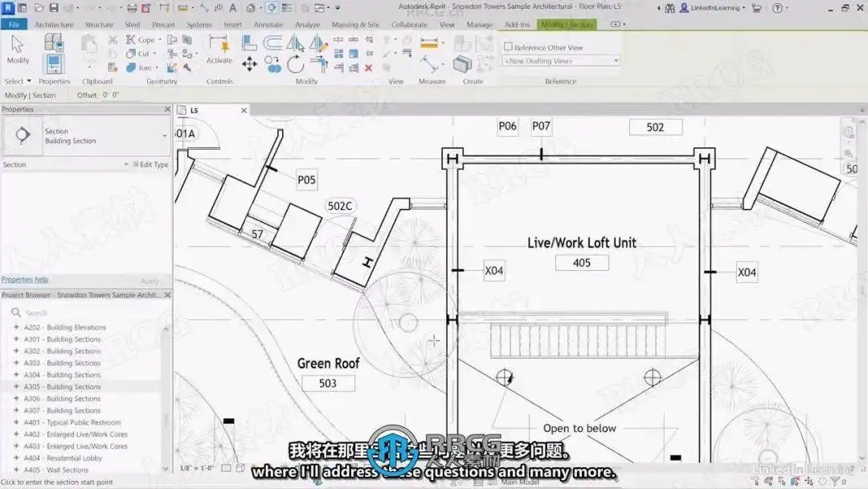The image size is (868, 489).
Task: Expand A301 - Building Sections sheet
Action: pos(16,339)
